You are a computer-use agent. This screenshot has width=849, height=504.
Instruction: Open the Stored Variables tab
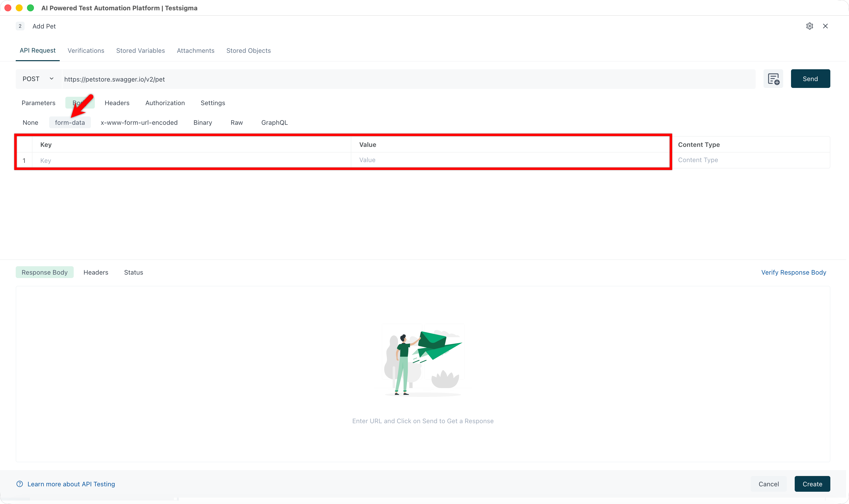pos(140,51)
